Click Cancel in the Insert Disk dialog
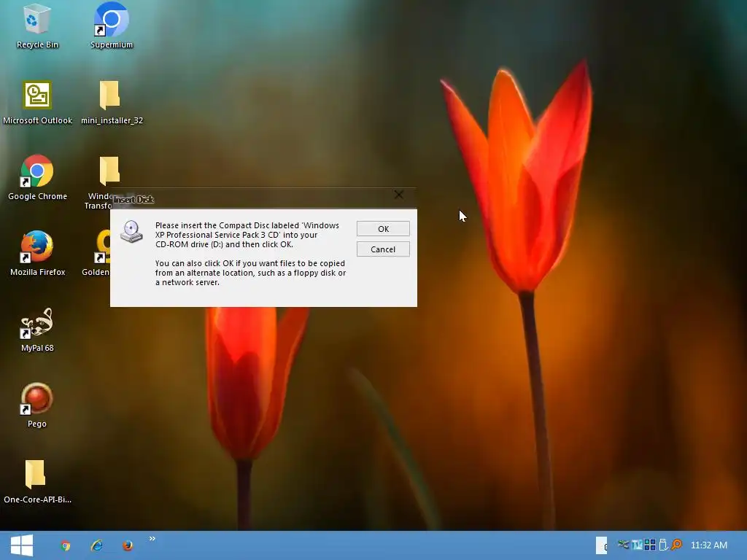The height and width of the screenshot is (560, 747). point(383,249)
